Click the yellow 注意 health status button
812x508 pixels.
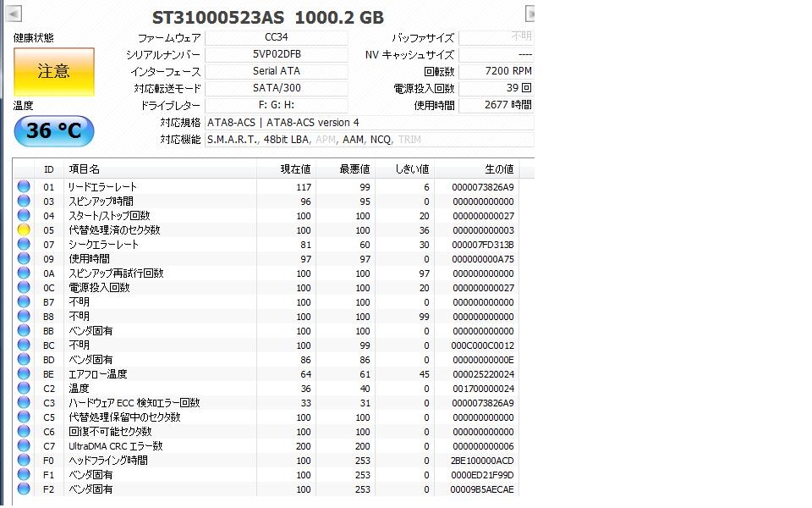(54, 71)
